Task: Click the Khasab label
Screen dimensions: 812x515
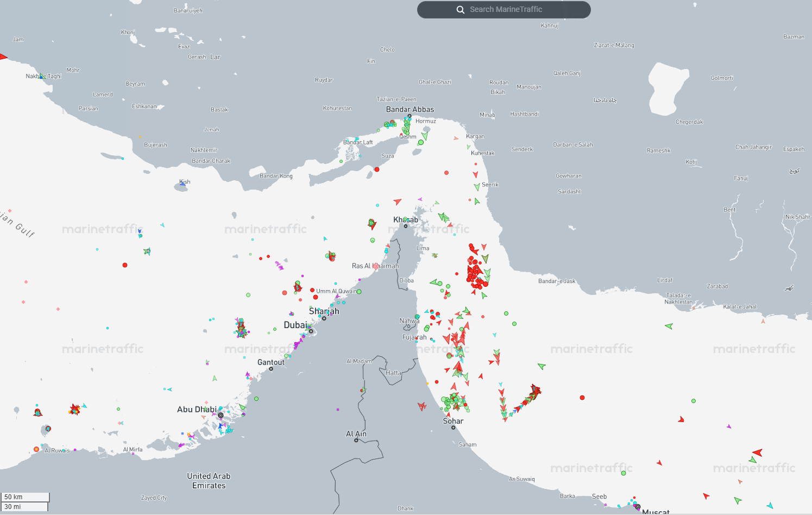Action: tap(406, 219)
